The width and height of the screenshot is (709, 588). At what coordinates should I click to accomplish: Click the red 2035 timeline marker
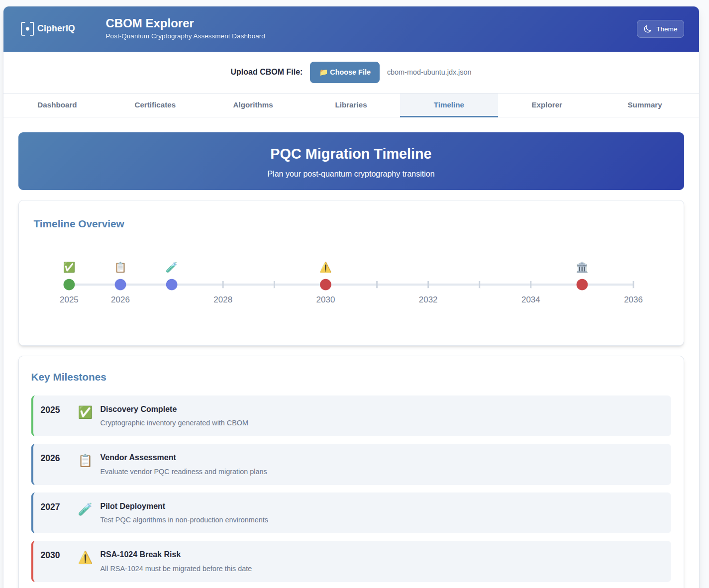582,285
